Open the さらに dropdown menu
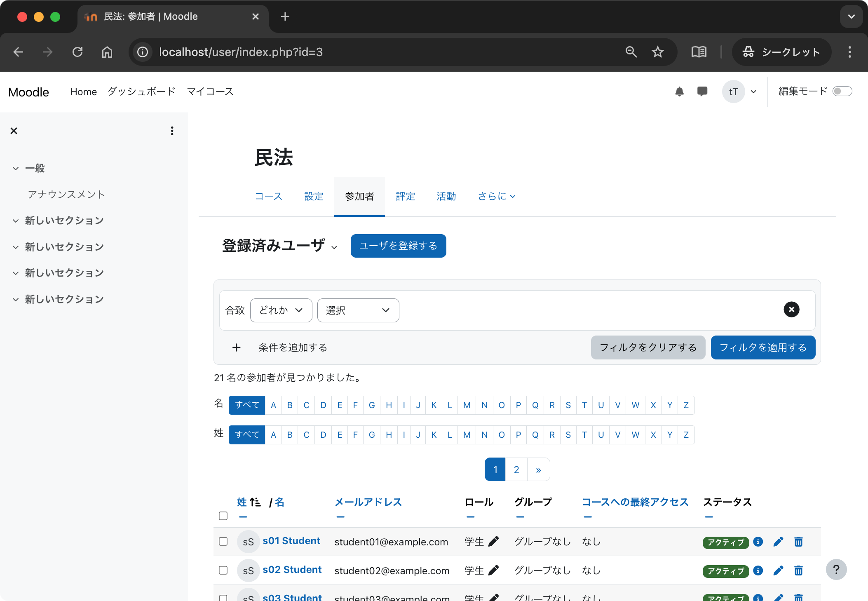Viewport: 868px width, 601px height. pos(496,196)
